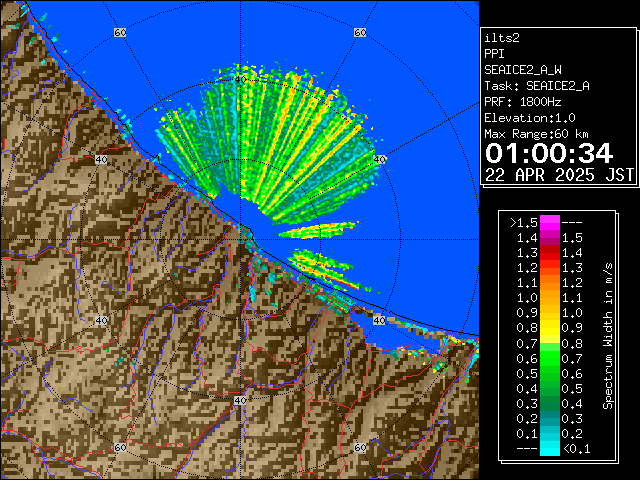640x480 pixels.
Task: Select the date "22 APR 2025 JST"
Action: tap(559, 175)
